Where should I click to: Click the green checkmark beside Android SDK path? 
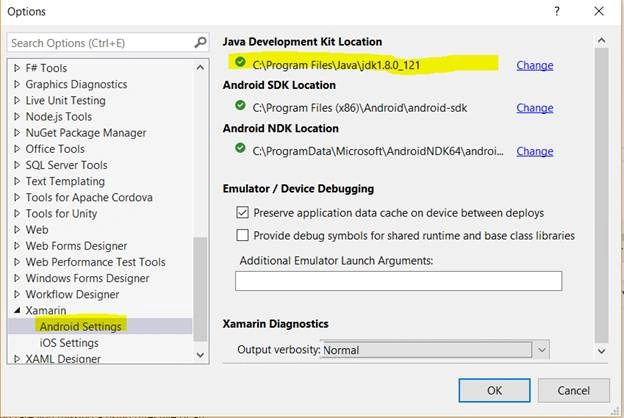240,105
